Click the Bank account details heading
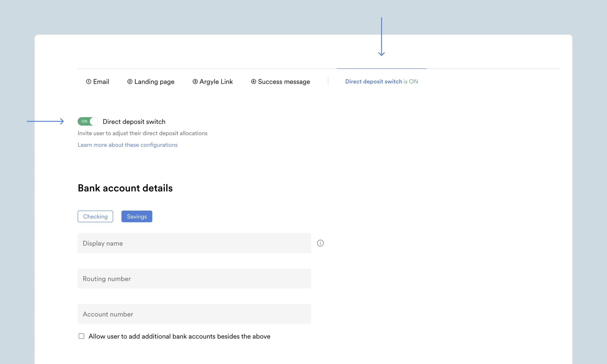 125,188
